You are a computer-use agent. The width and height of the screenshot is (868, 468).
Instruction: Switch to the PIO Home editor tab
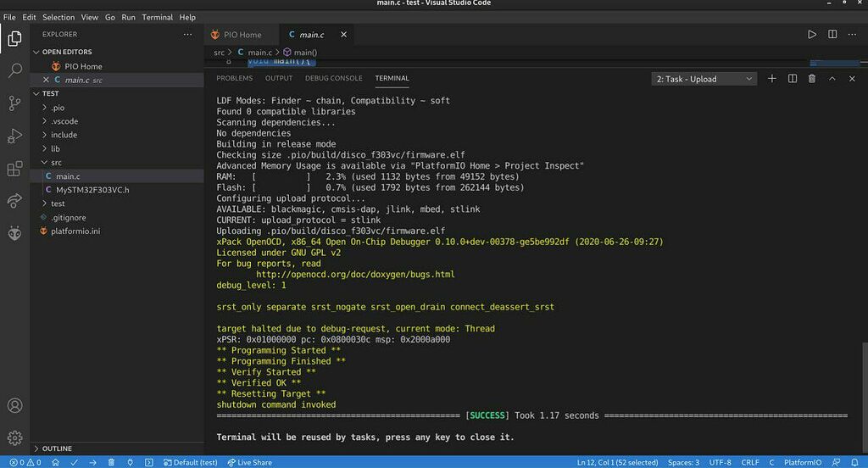242,35
